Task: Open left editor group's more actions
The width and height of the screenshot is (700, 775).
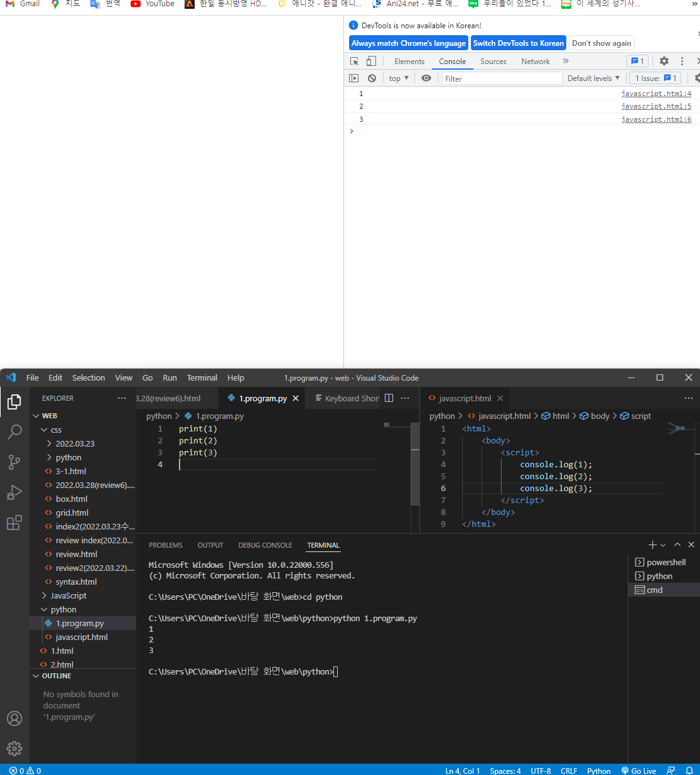Action: pyautogui.click(x=406, y=398)
